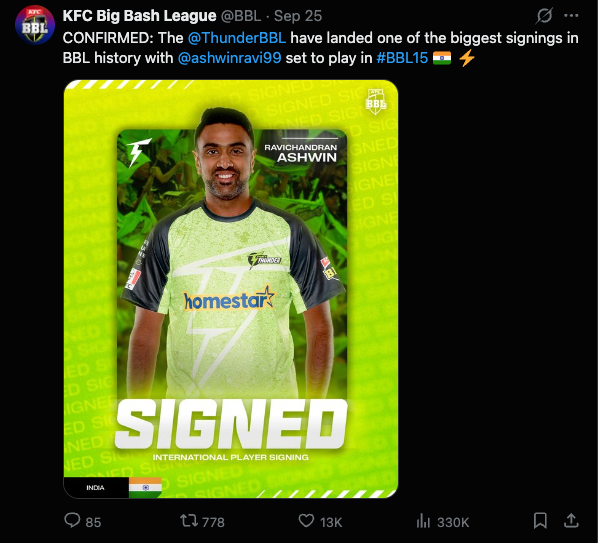Open the view analytics bar chart icon
The width and height of the screenshot is (598, 543).
[423, 521]
